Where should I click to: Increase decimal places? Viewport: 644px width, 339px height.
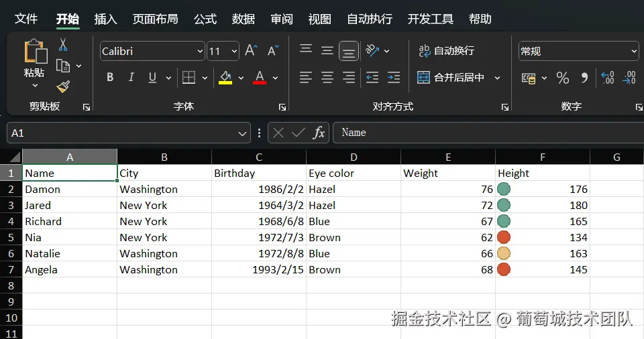(608, 78)
